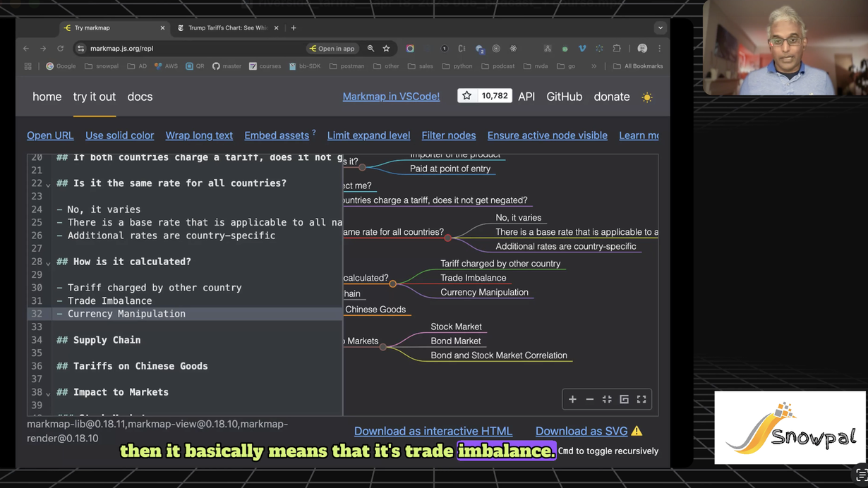The height and width of the screenshot is (488, 868).
Task: Collapse the Markets node circle
Action: click(x=382, y=347)
